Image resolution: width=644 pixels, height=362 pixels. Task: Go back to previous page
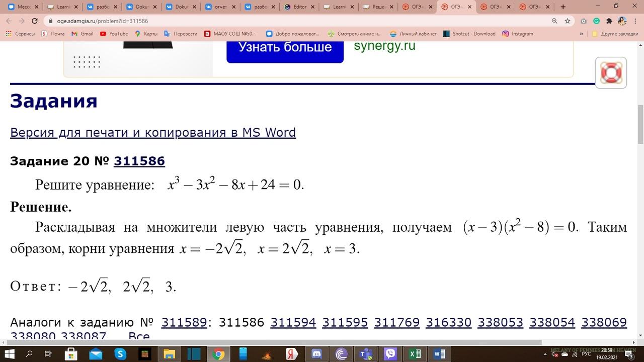(8, 21)
